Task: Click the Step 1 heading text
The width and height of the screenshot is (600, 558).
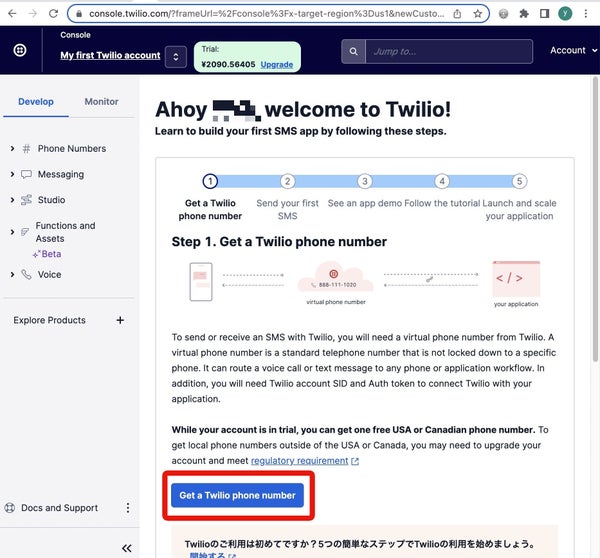Action: click(279, 242)
